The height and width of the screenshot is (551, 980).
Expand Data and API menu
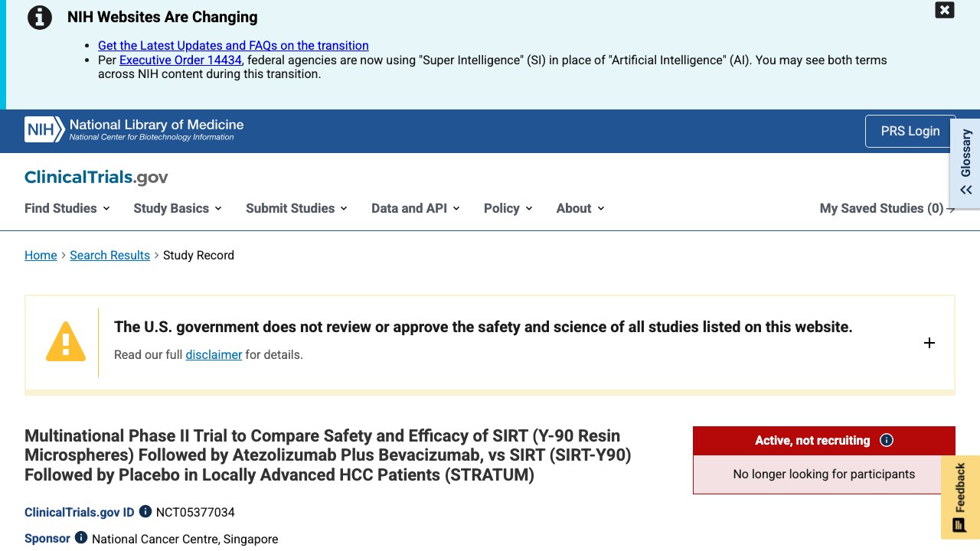point(415,208)
